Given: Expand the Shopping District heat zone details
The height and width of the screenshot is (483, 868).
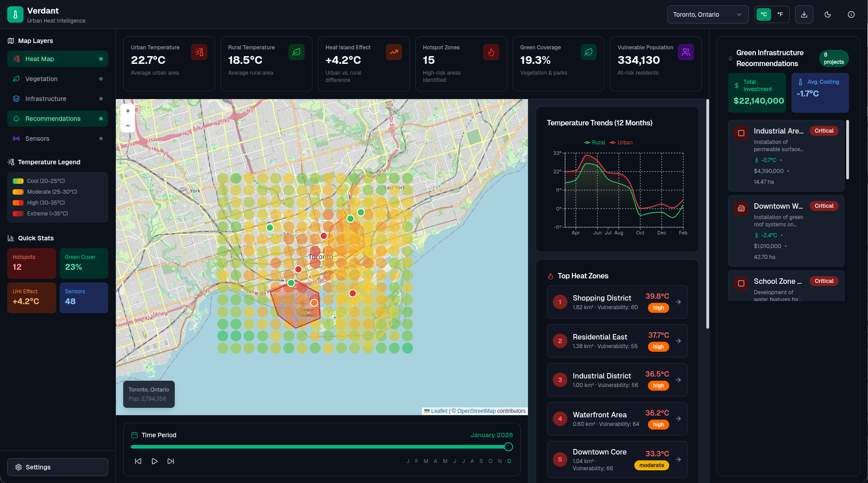Looking at the screenshot, I should (x=678, y=302).
